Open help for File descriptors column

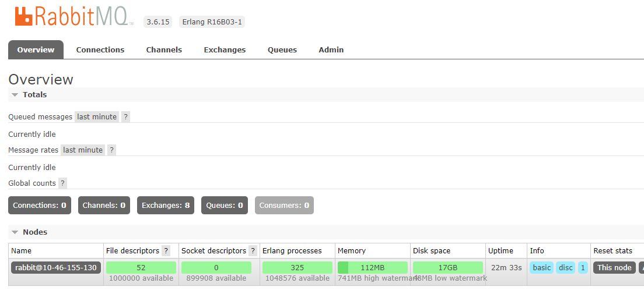(166, 250)
